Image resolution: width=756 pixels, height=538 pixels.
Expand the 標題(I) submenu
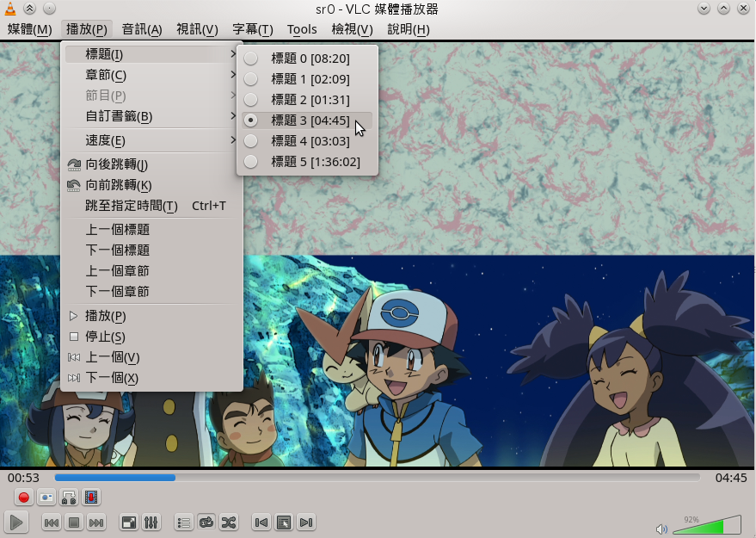(152, 54)
